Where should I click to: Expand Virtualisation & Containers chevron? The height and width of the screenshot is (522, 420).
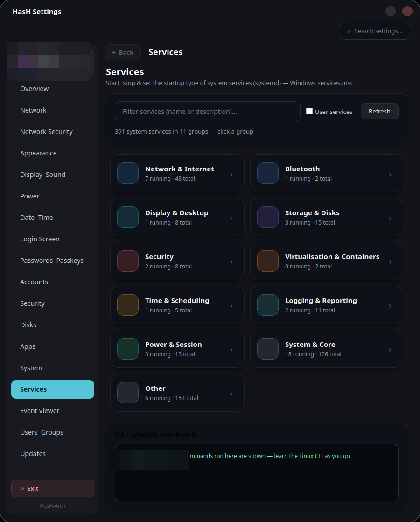[390, 262]
